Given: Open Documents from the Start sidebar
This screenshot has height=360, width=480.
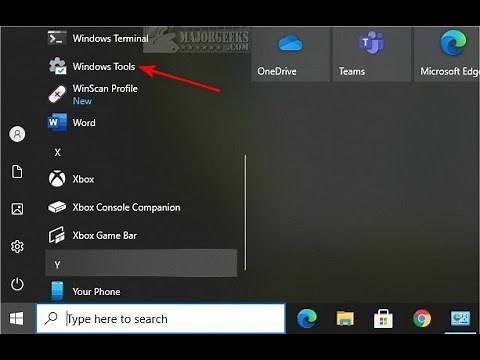Looking at the screenshot, I should pos(17,172).
